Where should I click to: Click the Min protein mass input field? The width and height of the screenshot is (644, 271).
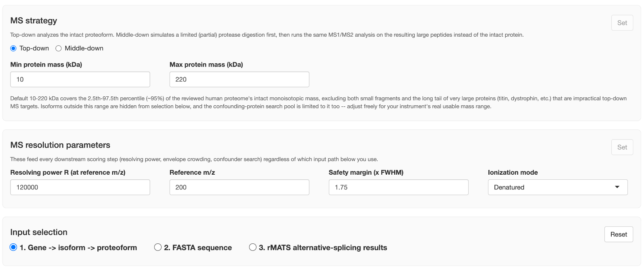(x=80, y=79)
